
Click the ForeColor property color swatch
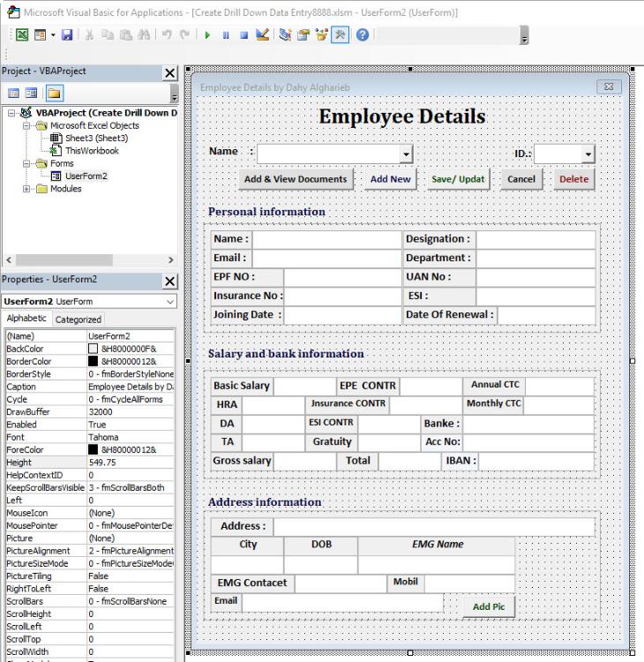(x=93, y=449)
